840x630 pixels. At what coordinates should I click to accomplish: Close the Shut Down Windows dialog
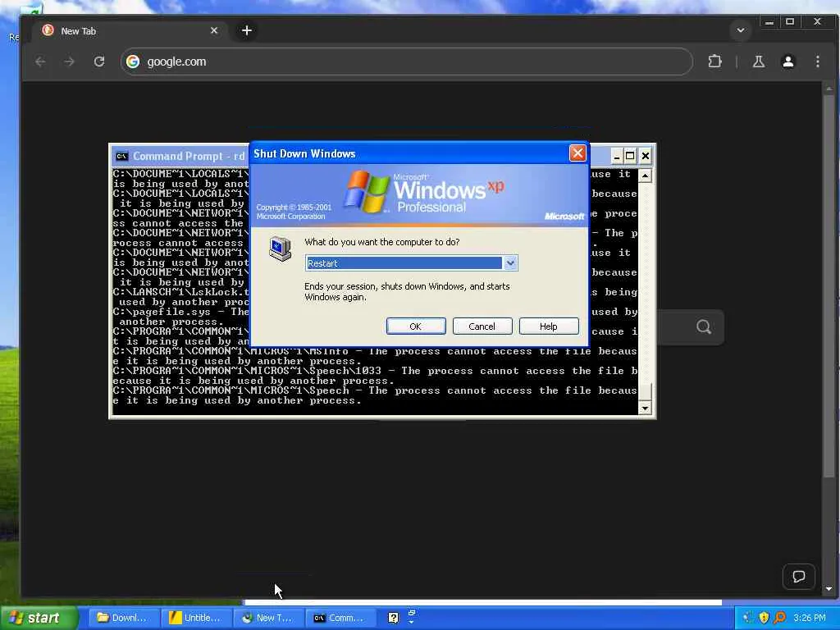[x=577, y=153]
